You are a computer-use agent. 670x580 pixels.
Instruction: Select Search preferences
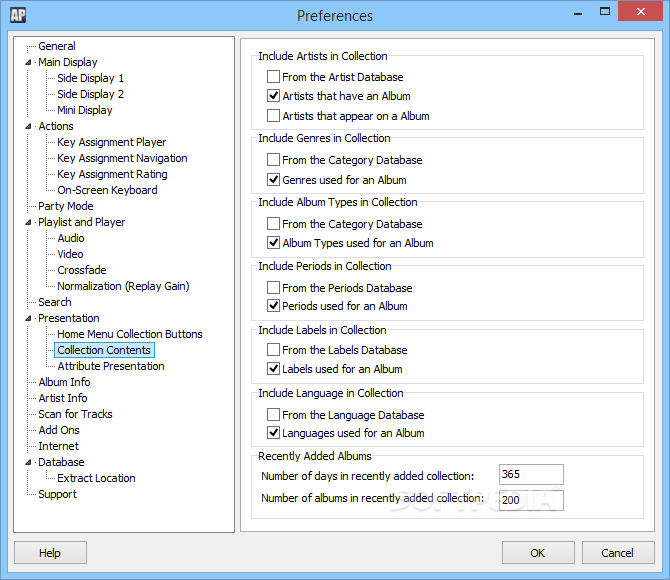(x=55, y=302)
